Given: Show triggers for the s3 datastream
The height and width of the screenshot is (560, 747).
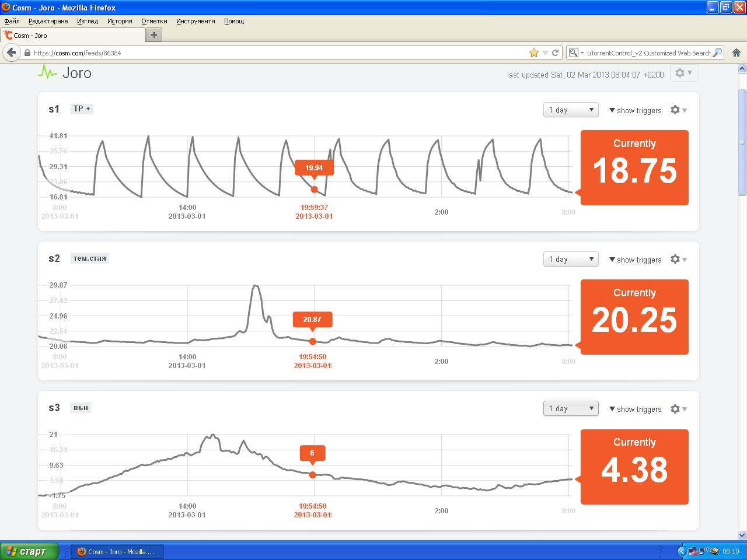Looking at the screenshot, I should click(x=635, y=409).
